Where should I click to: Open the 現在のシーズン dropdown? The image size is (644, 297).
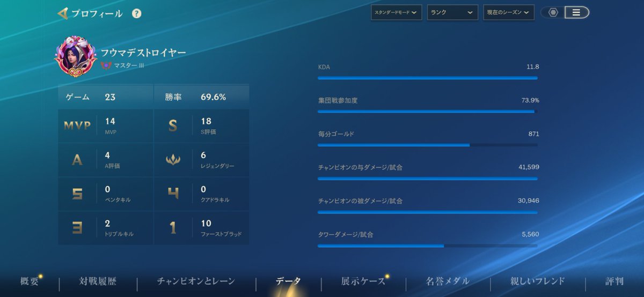point(509,12)
